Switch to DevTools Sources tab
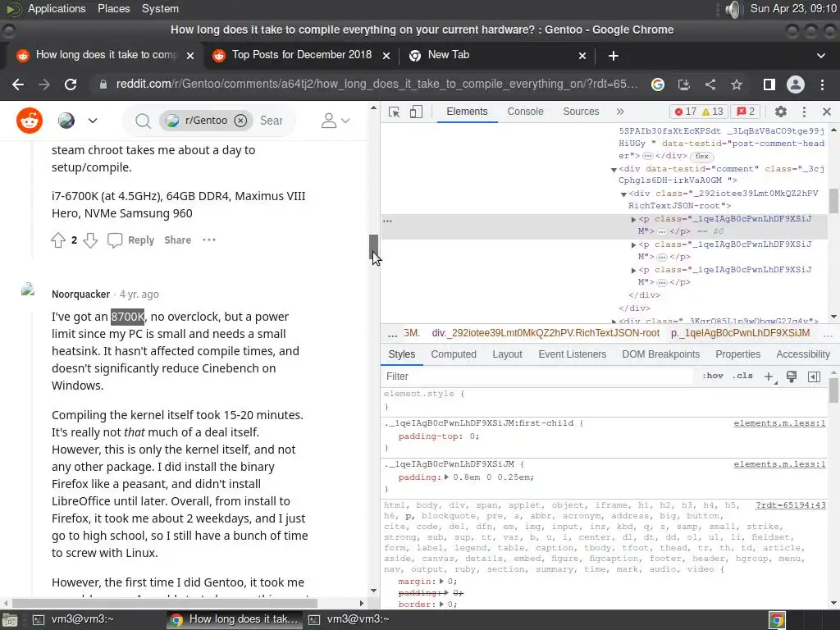Image resolution: width=840 pixels, height=630 pixels. (x=581, y=112)
